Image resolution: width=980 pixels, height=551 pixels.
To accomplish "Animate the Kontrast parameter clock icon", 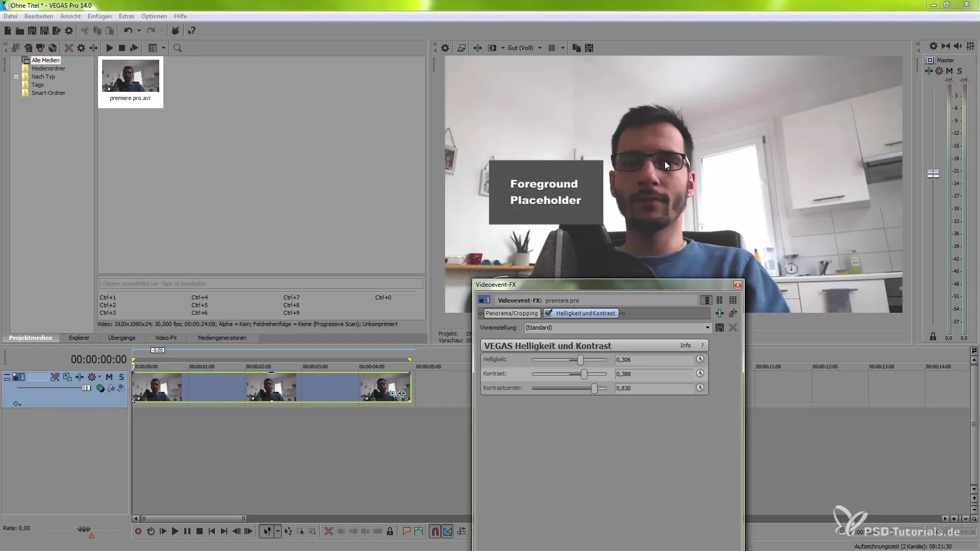I will pos(700,373).
